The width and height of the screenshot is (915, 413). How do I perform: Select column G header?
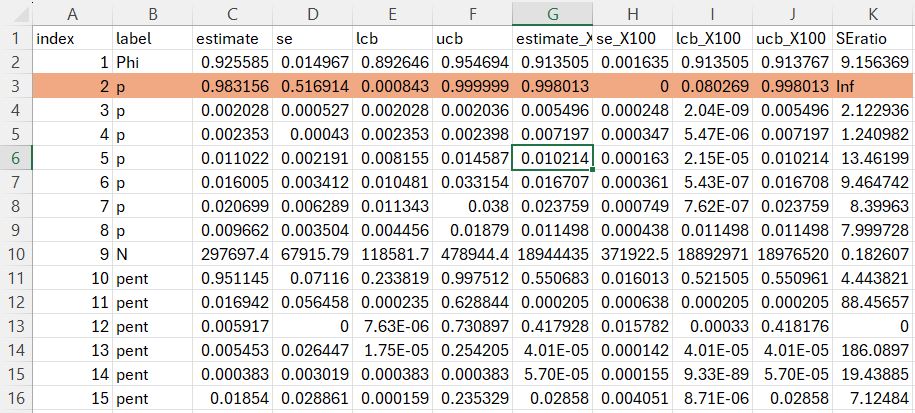point(553,13)
